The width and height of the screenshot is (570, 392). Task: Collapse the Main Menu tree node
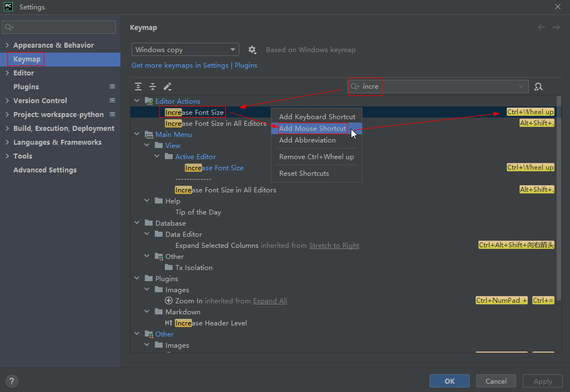tap(137, 134)
